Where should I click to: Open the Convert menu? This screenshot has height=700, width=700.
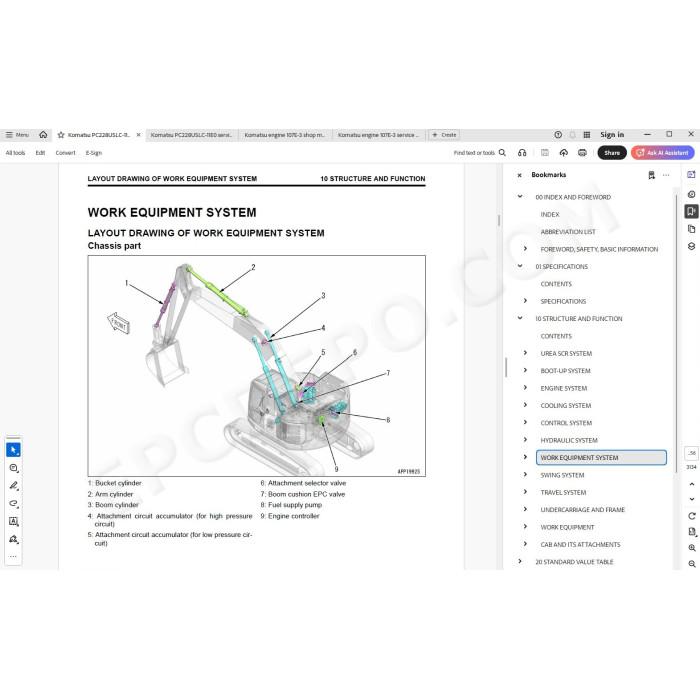[65, 153]
